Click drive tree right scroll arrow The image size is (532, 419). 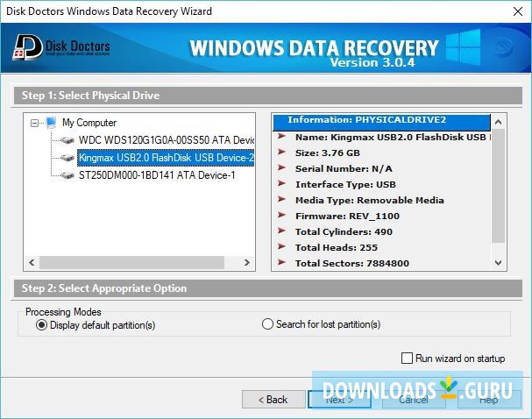click(246, 263)
